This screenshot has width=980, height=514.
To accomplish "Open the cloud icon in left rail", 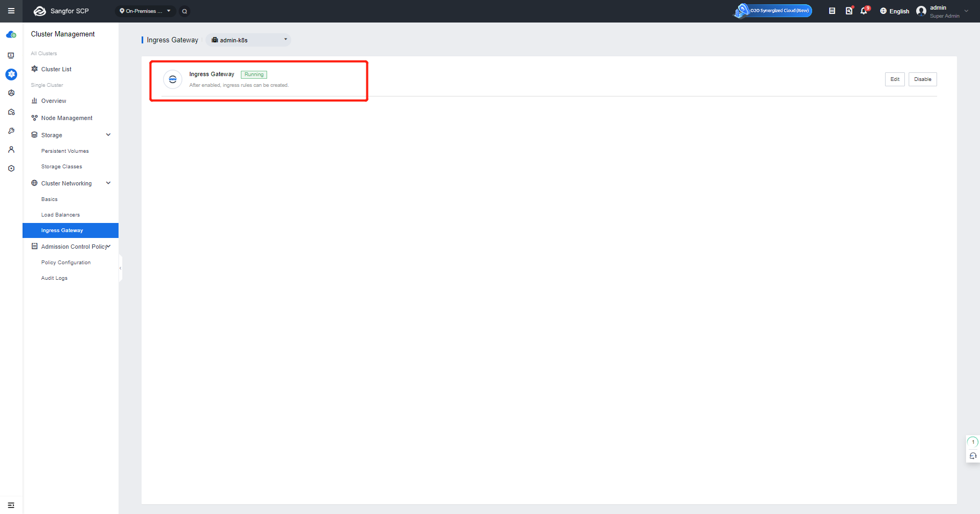I will pyautogui.click(x=11, y=35).
